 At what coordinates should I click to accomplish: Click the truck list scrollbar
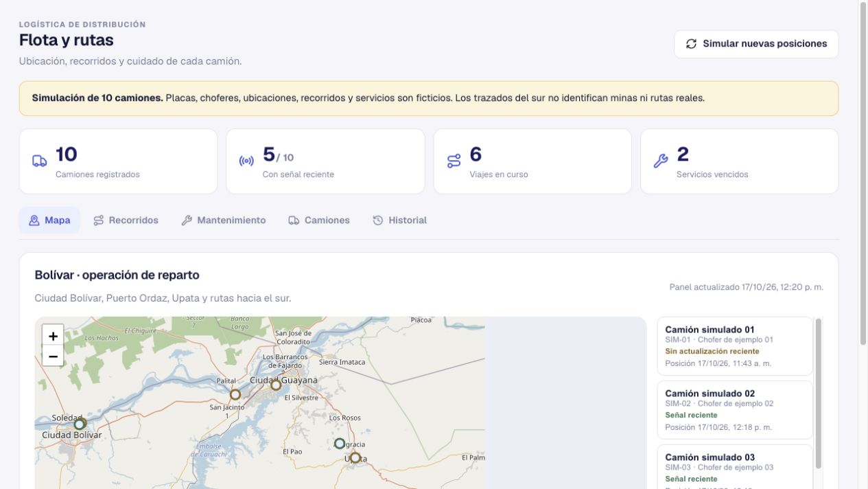click(x=818, y=393)
